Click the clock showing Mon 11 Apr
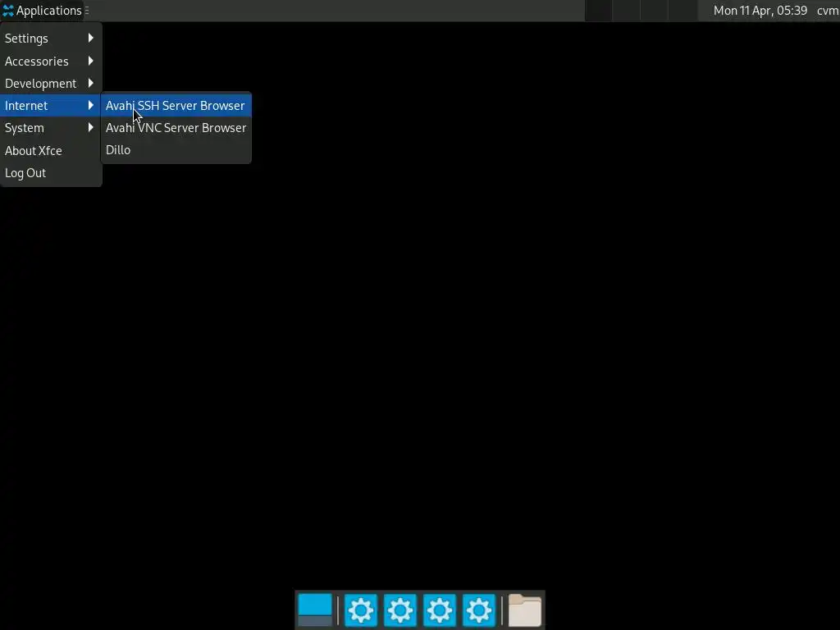Viewport: 840px width, 630px height. 760,10
